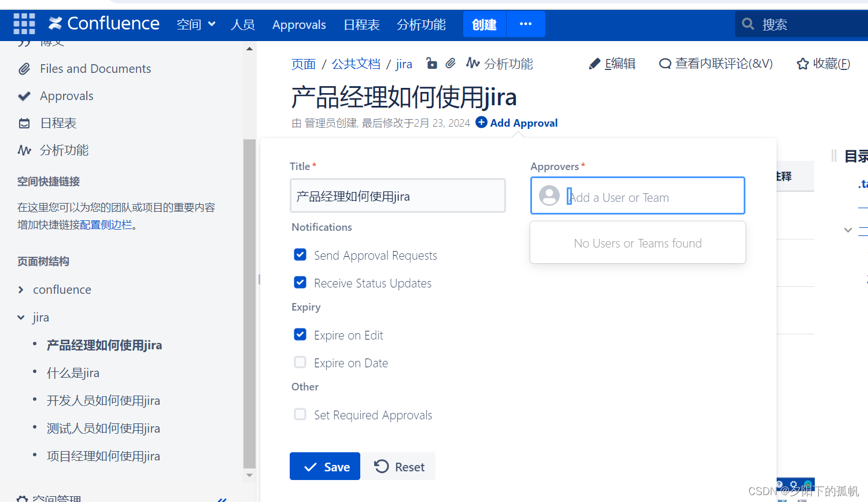Screen dimensions: 868x502
Task: Open 日程表 in the top navigation
Action: pos(361,24)
